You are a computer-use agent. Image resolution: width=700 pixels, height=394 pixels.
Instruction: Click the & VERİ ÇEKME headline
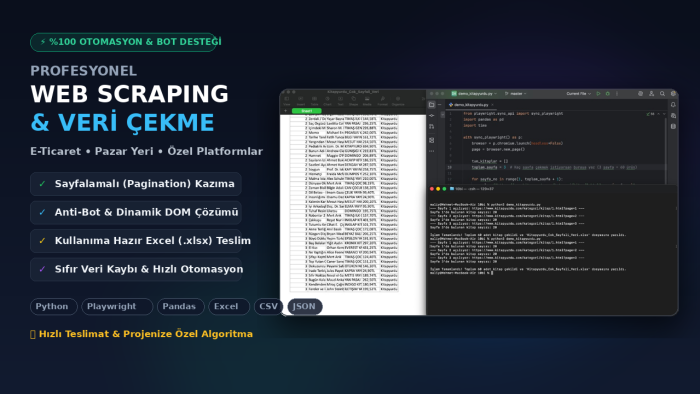pos(122,122)
